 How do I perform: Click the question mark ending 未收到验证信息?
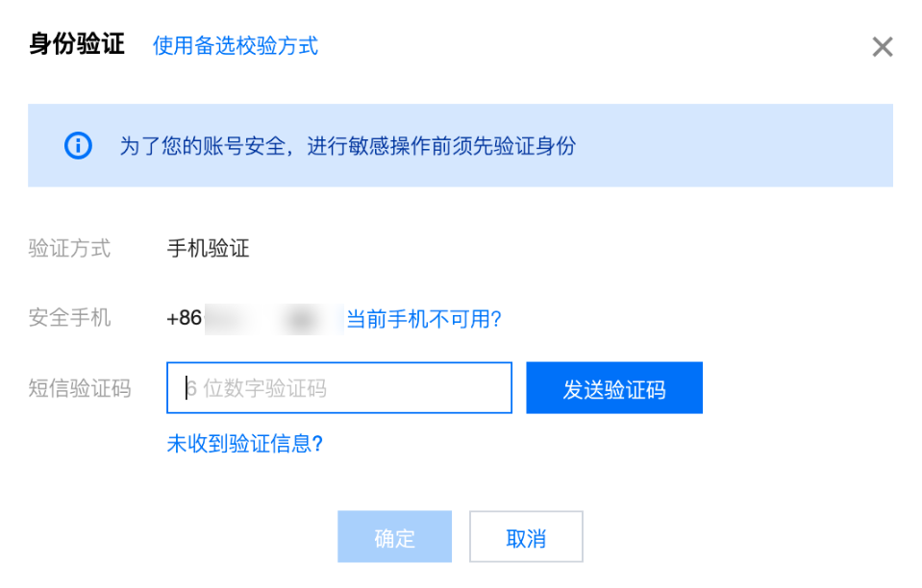(317, 444)
